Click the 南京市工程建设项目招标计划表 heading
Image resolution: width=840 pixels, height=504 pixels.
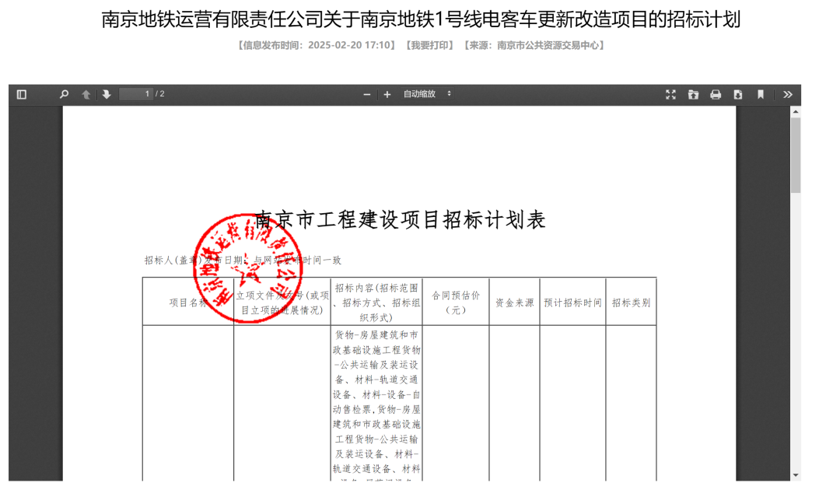coord(401,219)
